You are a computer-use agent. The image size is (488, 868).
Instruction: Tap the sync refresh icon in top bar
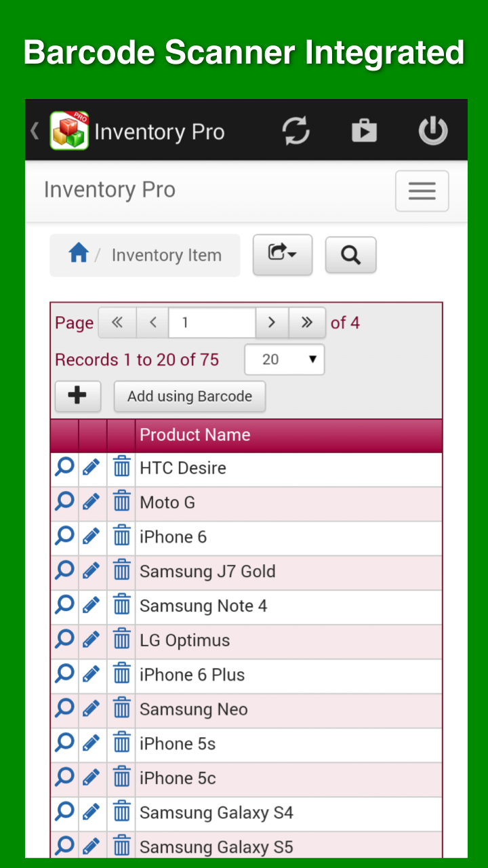(296, 130)
